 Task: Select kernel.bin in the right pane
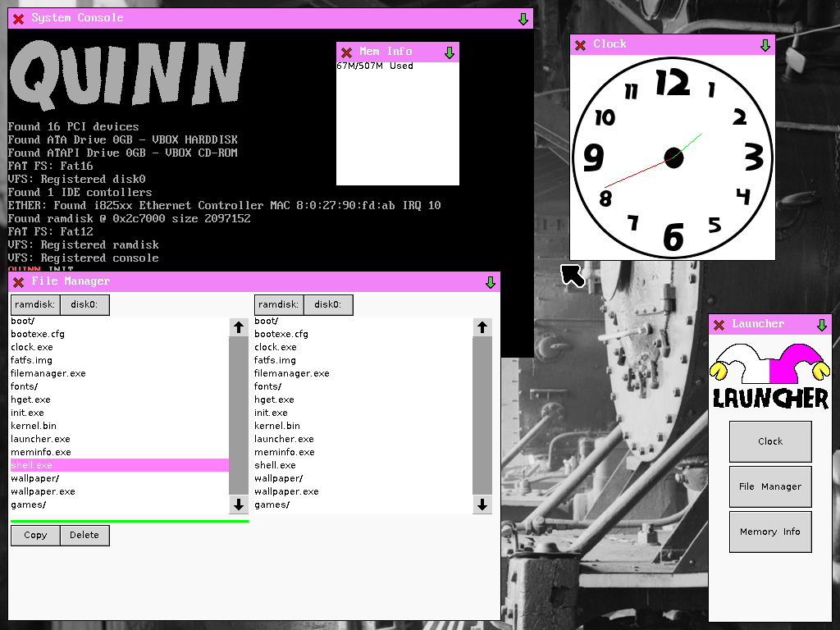tap(363, 426)
